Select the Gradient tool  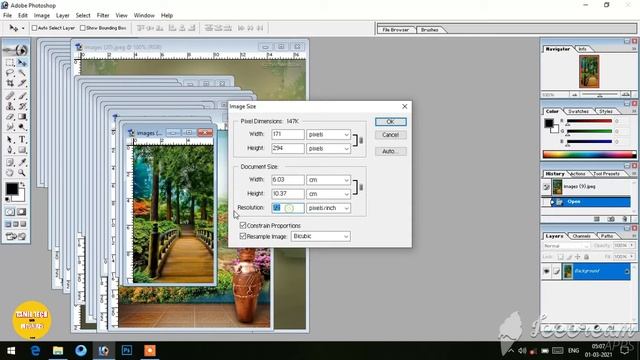[22, 117]
